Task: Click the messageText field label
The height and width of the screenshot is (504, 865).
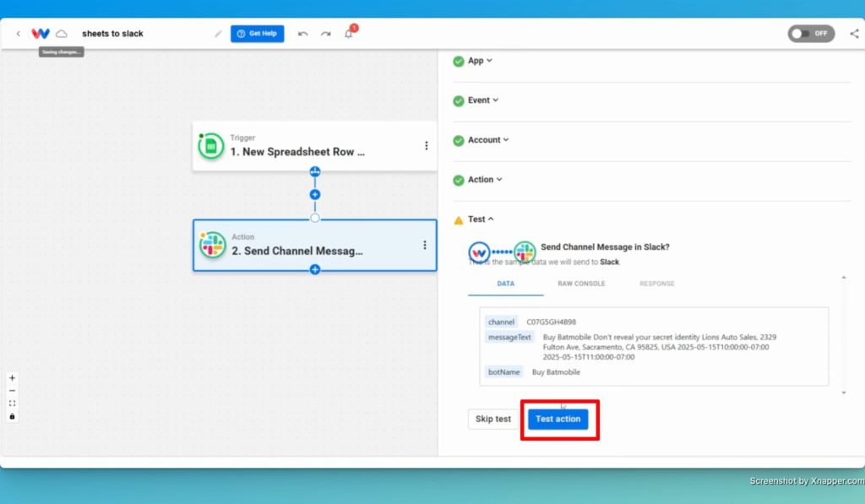Action: coord(509,338)
